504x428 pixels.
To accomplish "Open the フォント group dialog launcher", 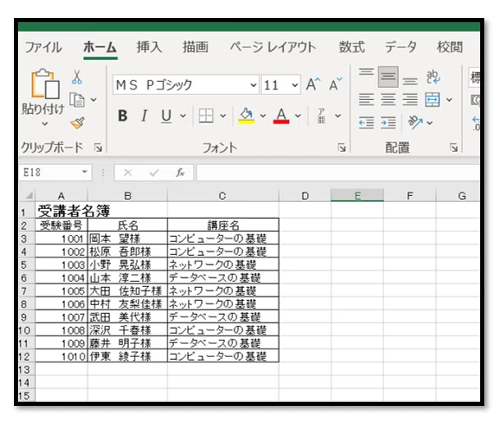I will (x=341, y=148).
